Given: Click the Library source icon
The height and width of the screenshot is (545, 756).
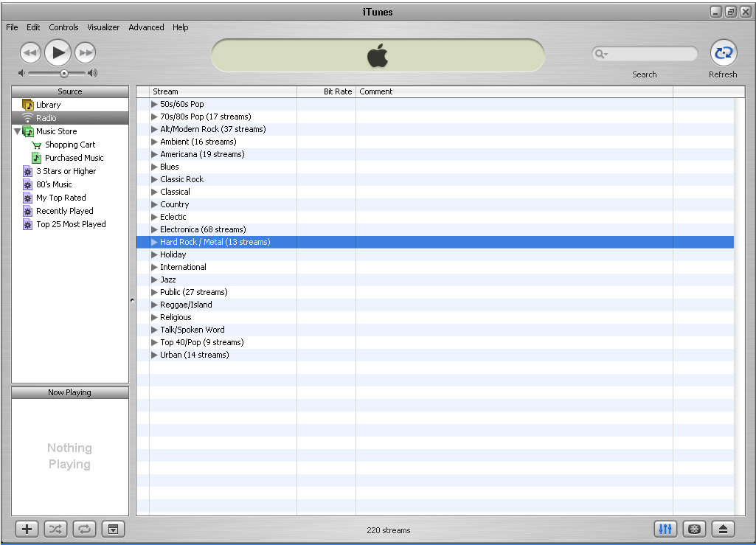Looking at the screenshot, I should click(28, 105).
